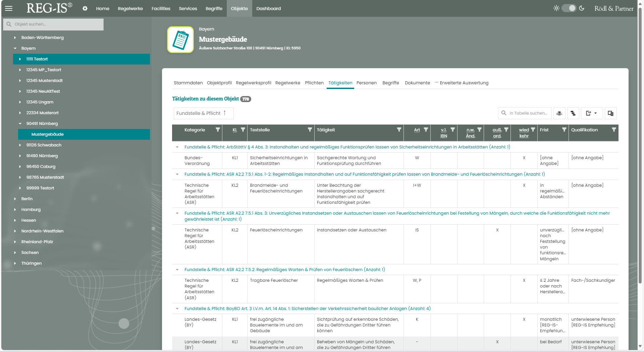Image resolution: width=644 pixels, height=352 pixels.
Task: Click the filter icon on Kategorie column
Action: tap(218, 130)
